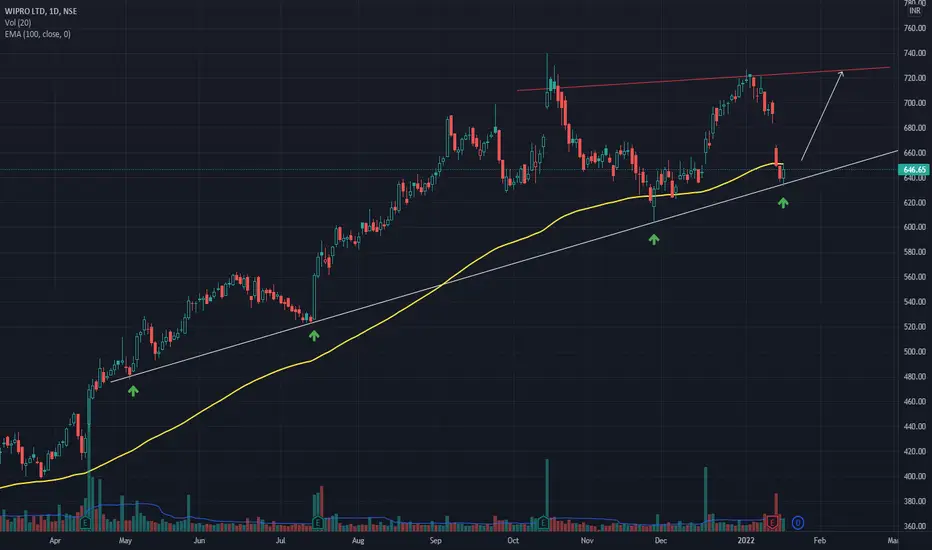Click the 440.00 price axis label
This screenshot has width=932, height=550.
coord(914,427)
